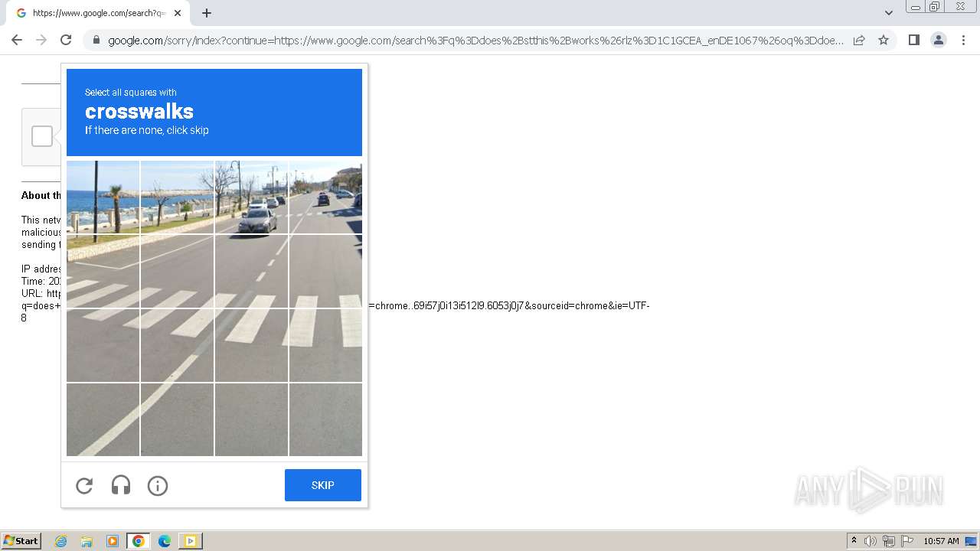Open the yellow taskbar app icon
This screenshot has width=980, height=551.
190,541
